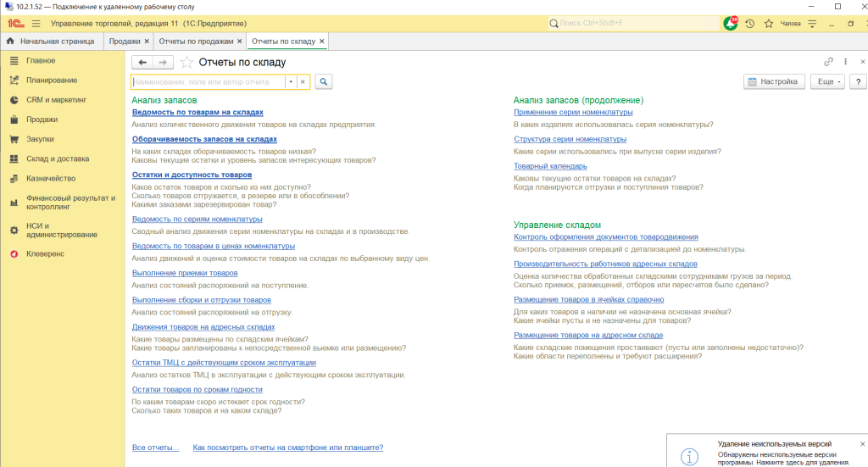Dismiss the notification popup with X

(x=862, y=444)
